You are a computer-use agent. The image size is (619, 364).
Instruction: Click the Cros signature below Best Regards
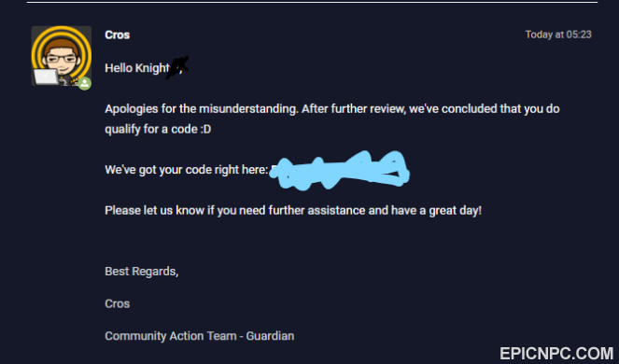[x=118, y=303]
